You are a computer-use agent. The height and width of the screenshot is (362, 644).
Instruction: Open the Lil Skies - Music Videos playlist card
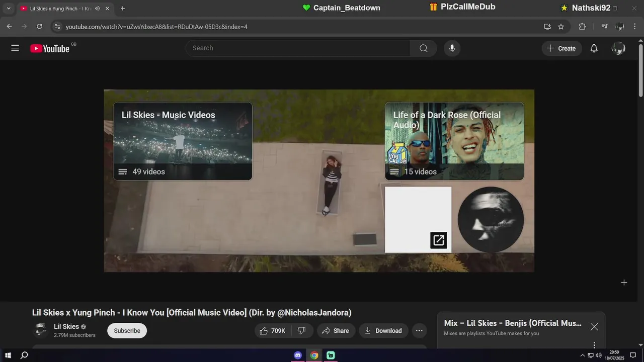tap(183, 141)
